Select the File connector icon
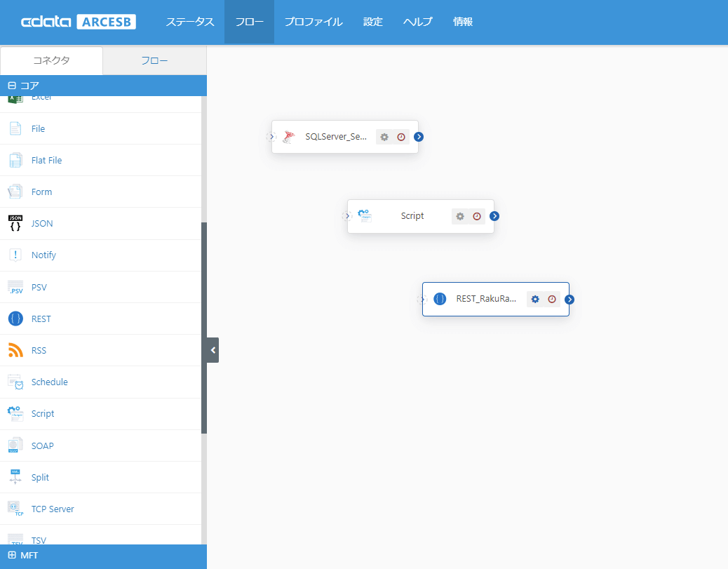Screen dimensions: 728x569 15,128
